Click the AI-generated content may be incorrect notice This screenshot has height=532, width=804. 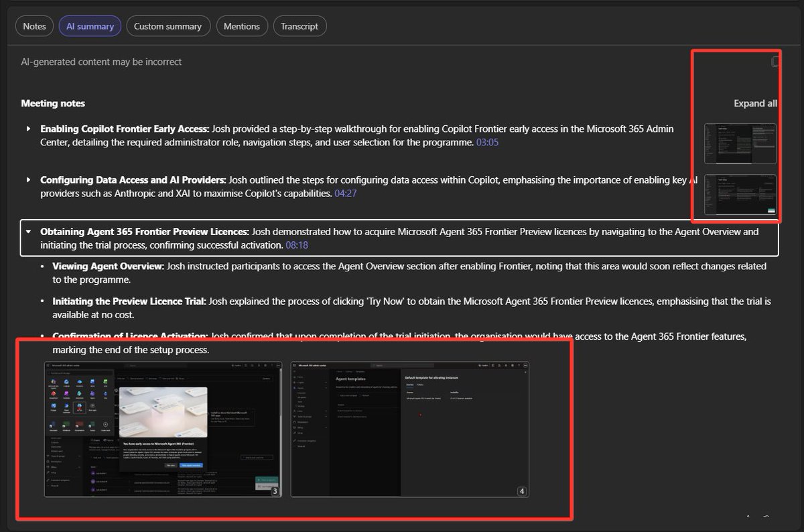pos(101,62)
